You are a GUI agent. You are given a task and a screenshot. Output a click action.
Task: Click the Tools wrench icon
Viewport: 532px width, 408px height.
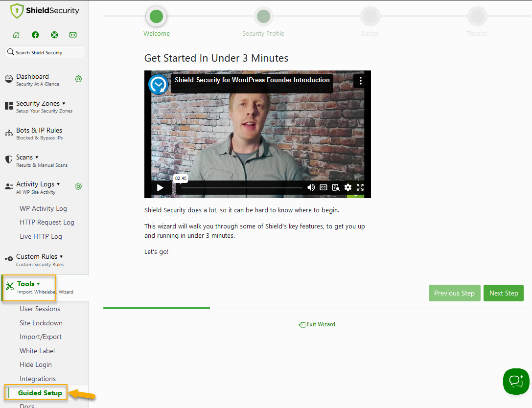[x=10, y=286]
